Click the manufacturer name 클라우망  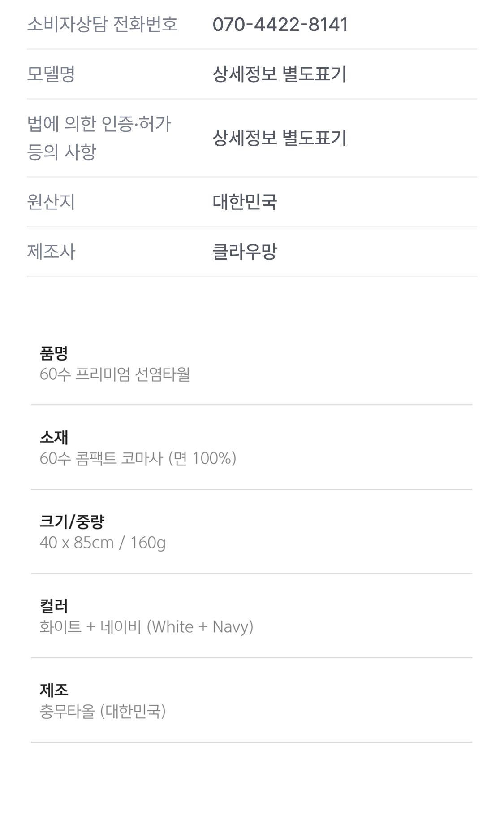pyautogui.click(x=245, y=252)
